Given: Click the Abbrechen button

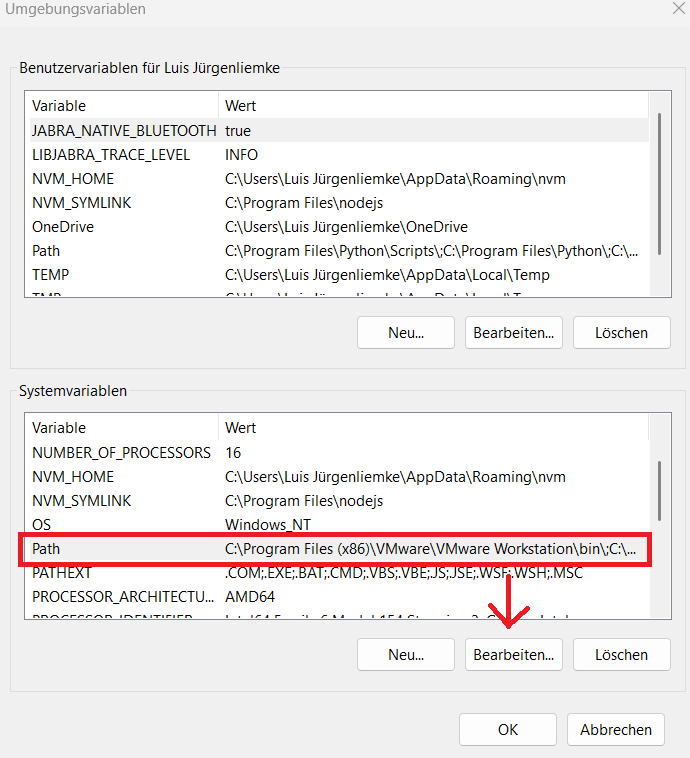Looking at the screenshot, I should [615, 729].
